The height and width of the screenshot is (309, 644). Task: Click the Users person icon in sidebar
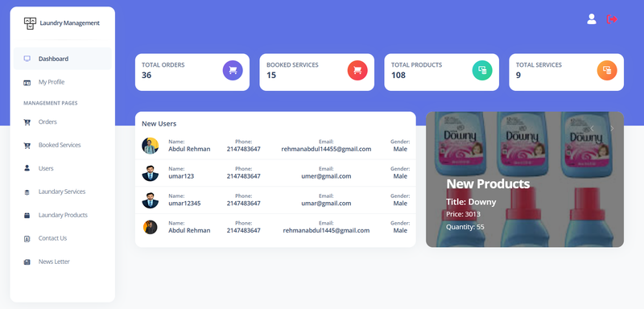click(27, 168)
